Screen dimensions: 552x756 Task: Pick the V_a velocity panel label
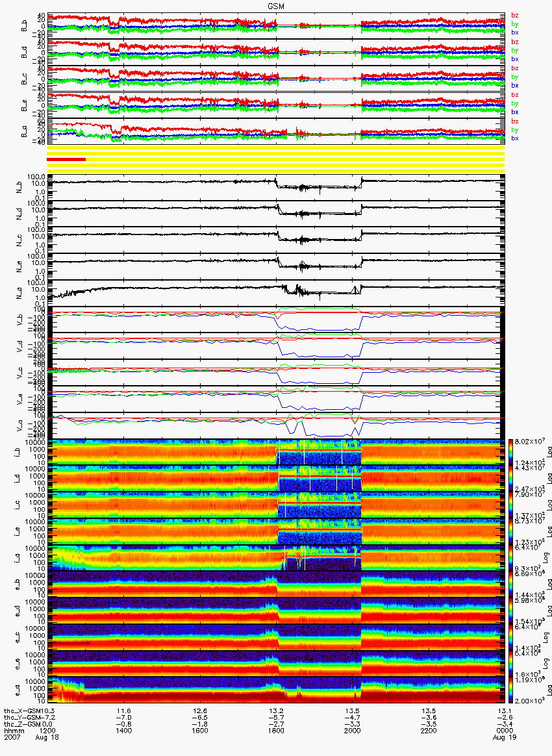tap(19, 425)
